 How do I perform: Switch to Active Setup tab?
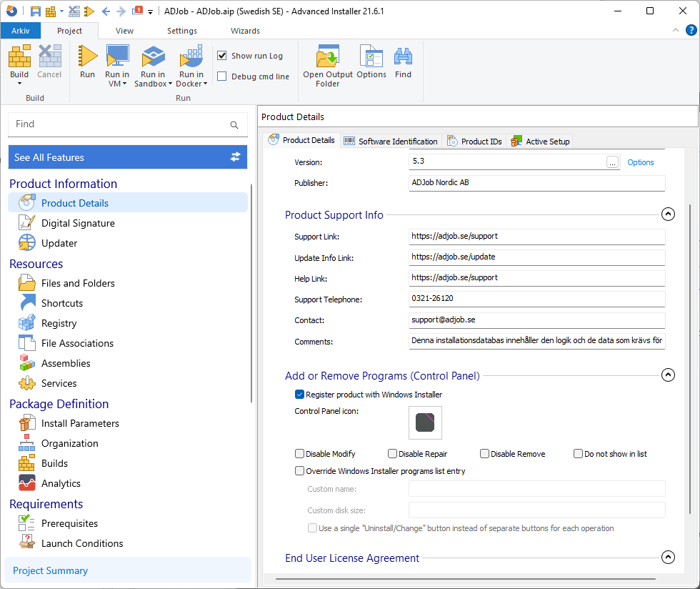point(541,142)
